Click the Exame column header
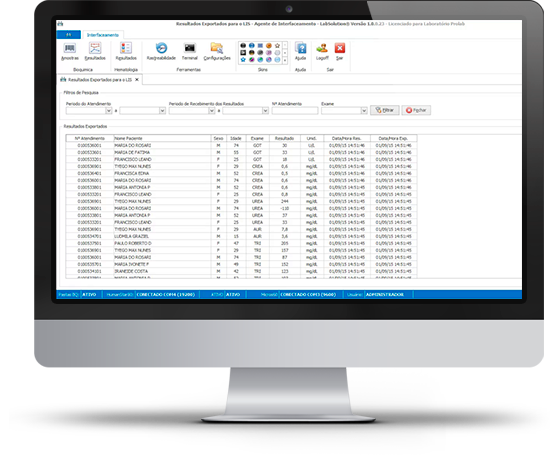This screenshot has height=465, width=552. pos(257,138)
